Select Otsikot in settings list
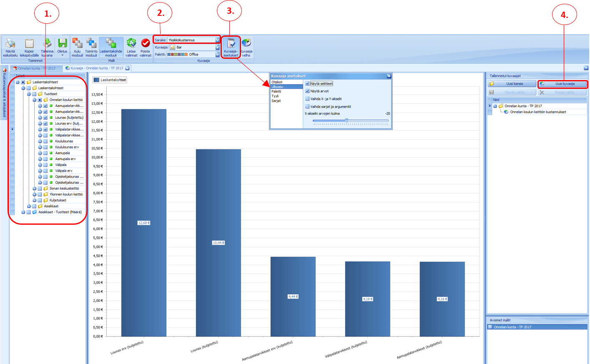The width and height of the screenshot is (590, 364). pyautogui.click(x=286, y=82)
